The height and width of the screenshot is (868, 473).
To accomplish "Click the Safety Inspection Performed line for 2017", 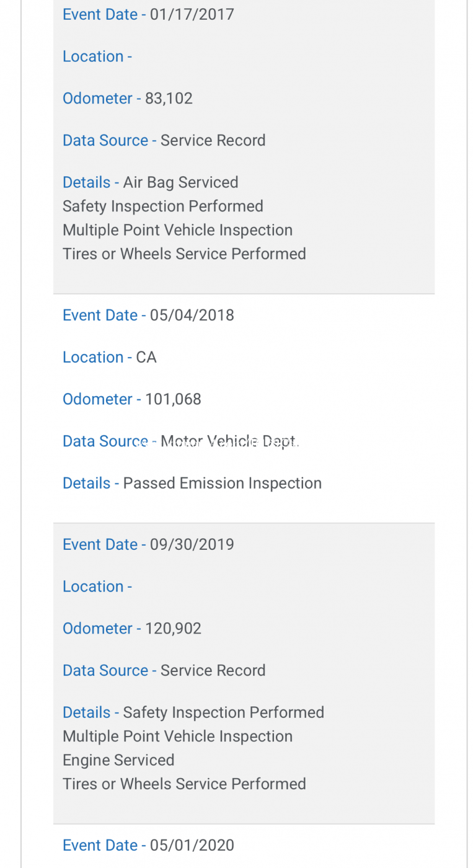I will tap(163, 206).
